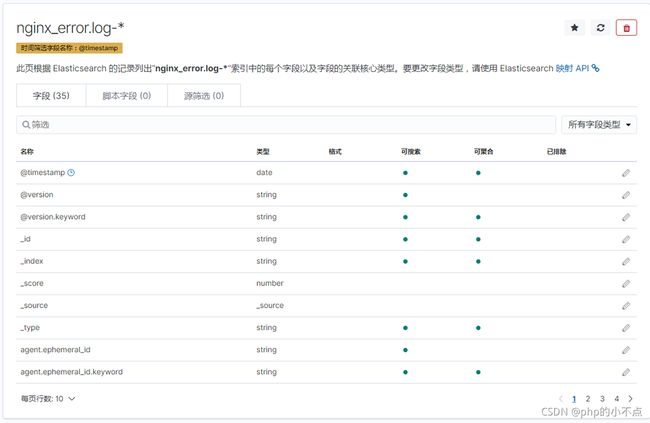Switch to the 脚本字段 (0) tab
Viewport: 650px width, 423px height.
pyautogui.click(x=126, y=96)
